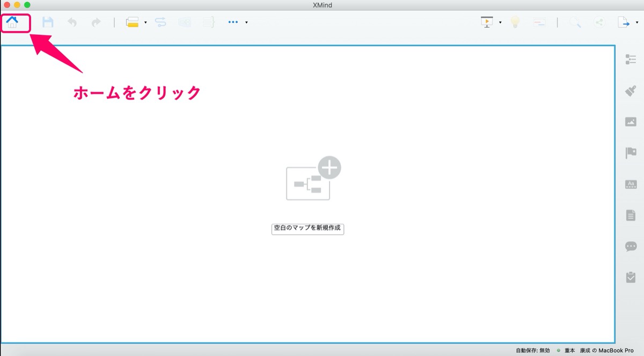Undo the last action
The image size is (644, 356).
pyautogui.click(x=72, y=22)
